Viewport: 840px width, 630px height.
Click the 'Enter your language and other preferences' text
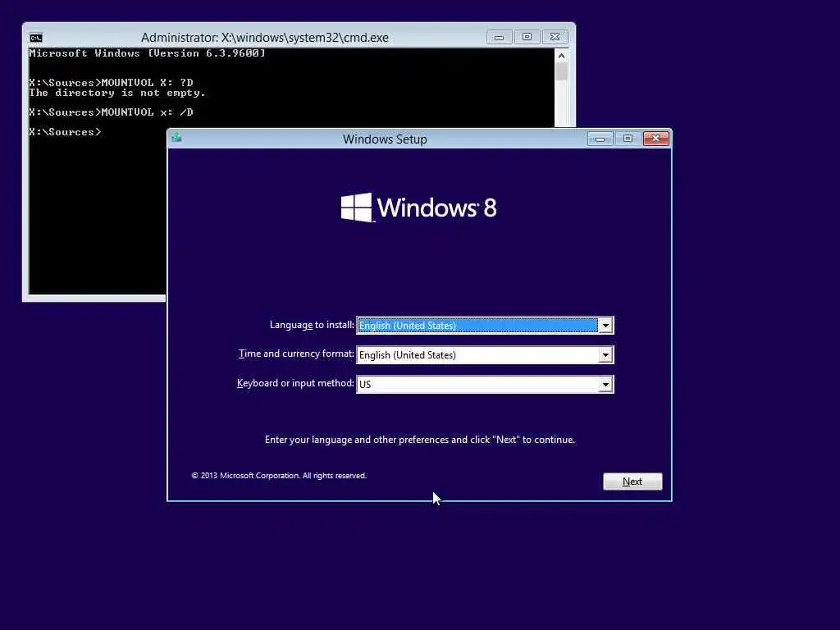click(x=419, y=440)
